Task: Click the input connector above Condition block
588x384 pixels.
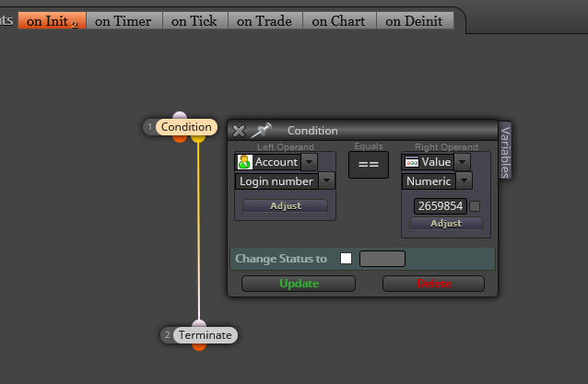Action: [x=180, y=115]
